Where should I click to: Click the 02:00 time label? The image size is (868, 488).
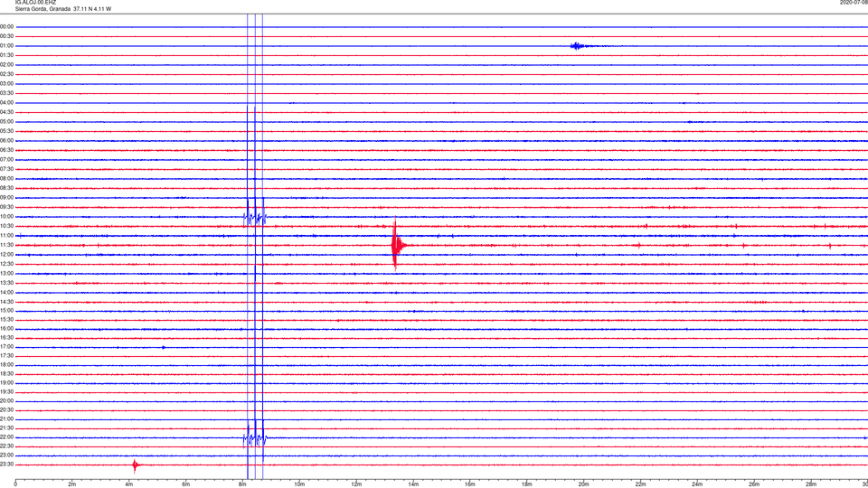[7, 65]
